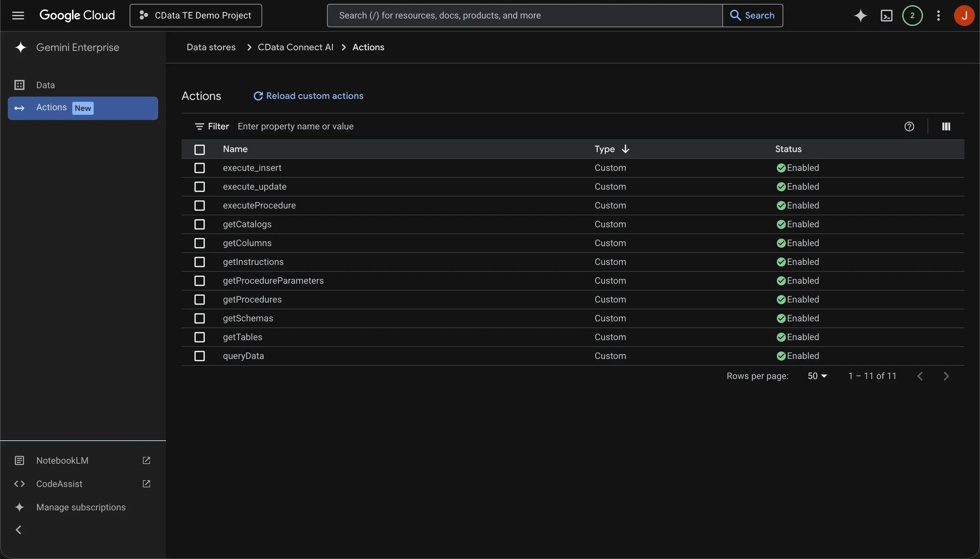
Task: Open the three-dot settings and utilities menu
Action: point(938,15)
